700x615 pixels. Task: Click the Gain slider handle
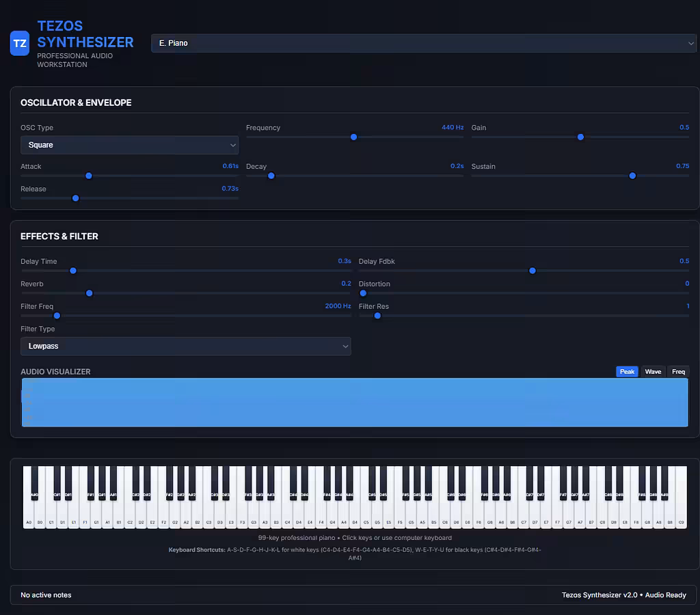[x=580, y=137]
